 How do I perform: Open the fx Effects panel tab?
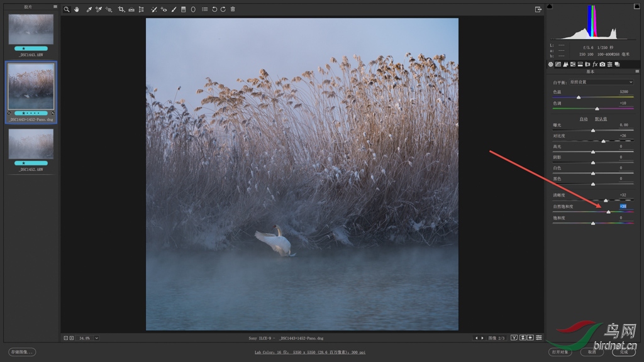point(595,64)
